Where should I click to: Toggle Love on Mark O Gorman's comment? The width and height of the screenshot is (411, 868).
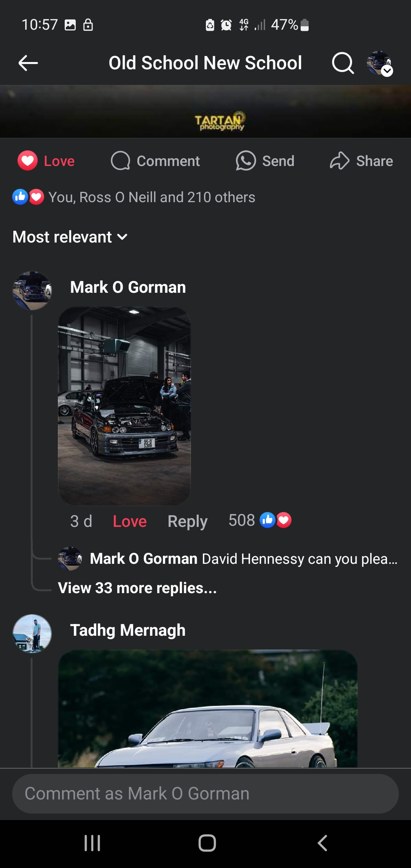pyautogui.click(x=130, y=521)
